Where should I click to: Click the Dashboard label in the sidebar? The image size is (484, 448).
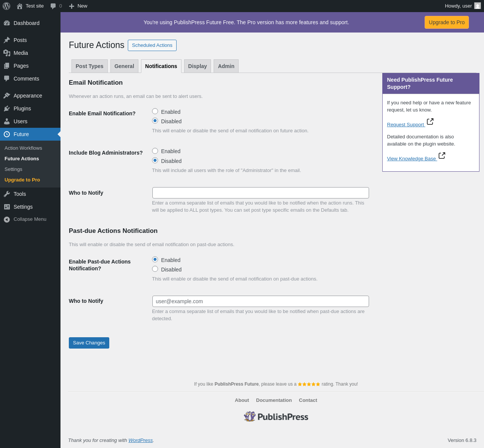pos(26,23)
